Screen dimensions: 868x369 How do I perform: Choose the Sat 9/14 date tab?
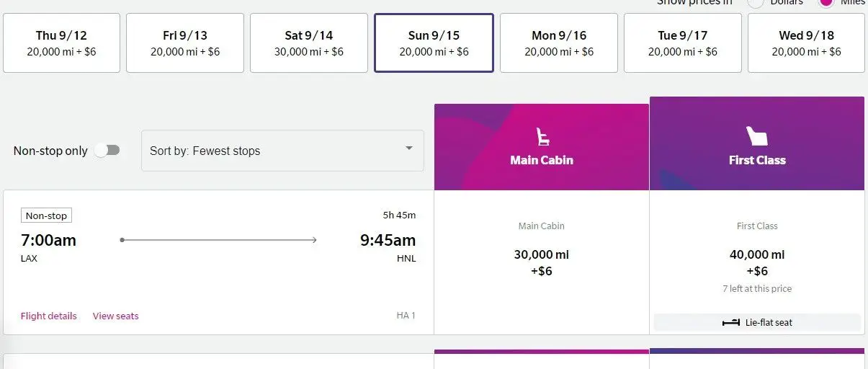(309, 43)
